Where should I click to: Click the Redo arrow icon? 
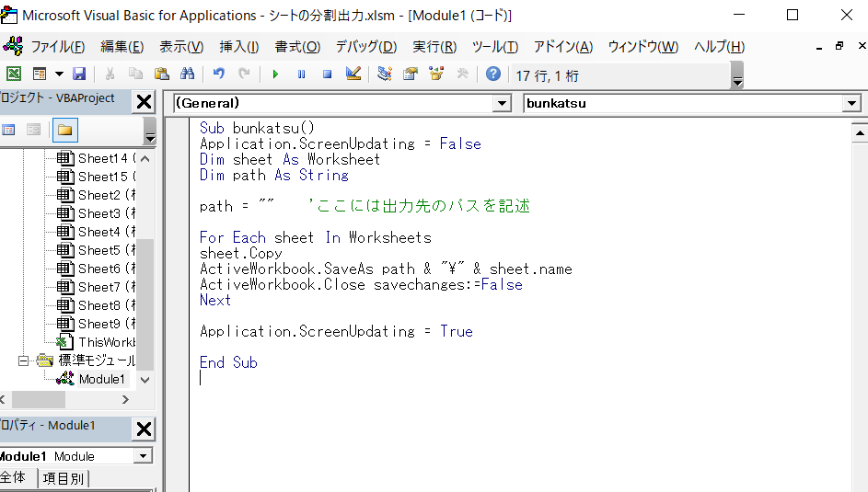[244, 74]
